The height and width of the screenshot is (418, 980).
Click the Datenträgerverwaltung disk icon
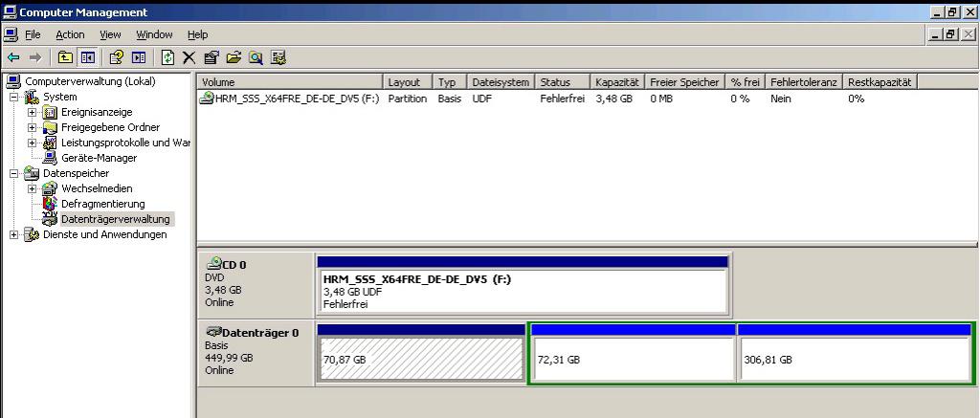point(50,219)
